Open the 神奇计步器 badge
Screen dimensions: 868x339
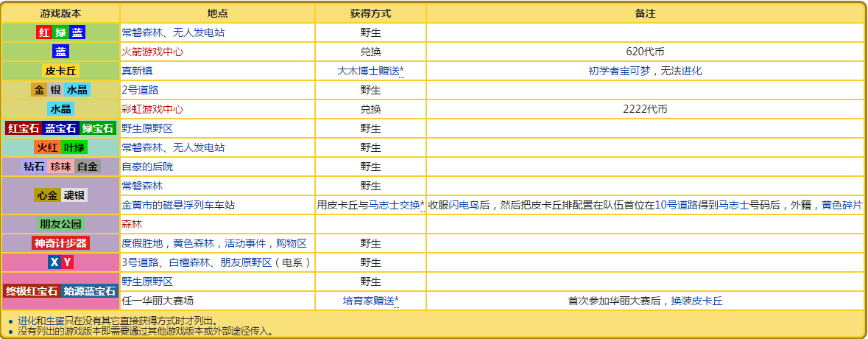(x=61, y=243)
